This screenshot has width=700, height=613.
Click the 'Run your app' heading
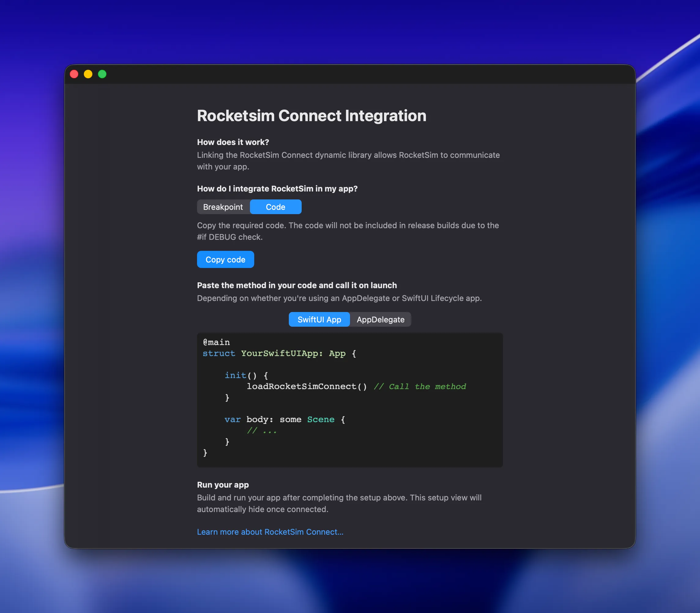223,485
